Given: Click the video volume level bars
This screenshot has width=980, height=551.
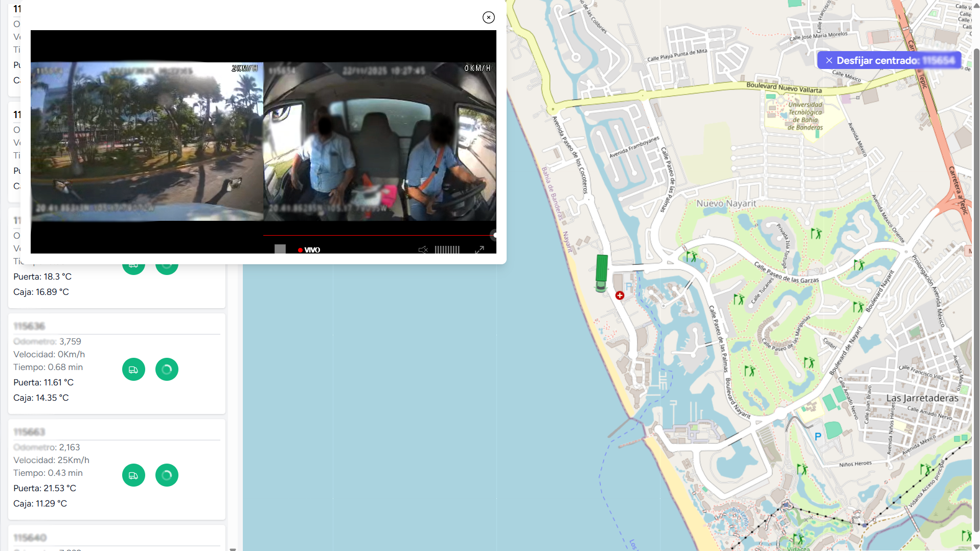Looking at the screenshot, I should point(447,249).
